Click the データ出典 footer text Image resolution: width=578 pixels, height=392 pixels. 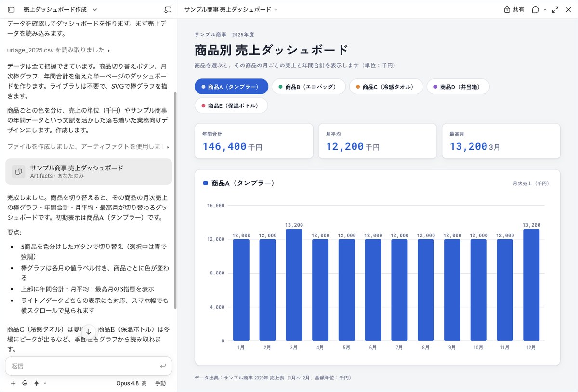coord(273,378)
